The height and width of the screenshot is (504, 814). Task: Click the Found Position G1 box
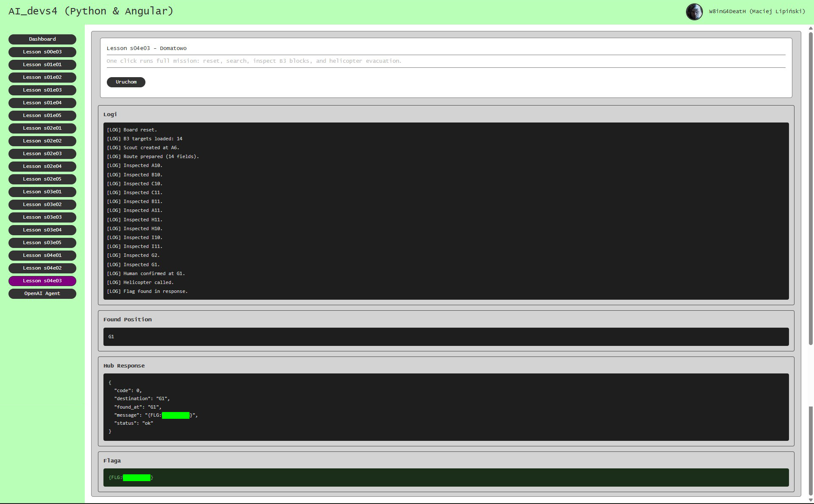pos(446,337)
